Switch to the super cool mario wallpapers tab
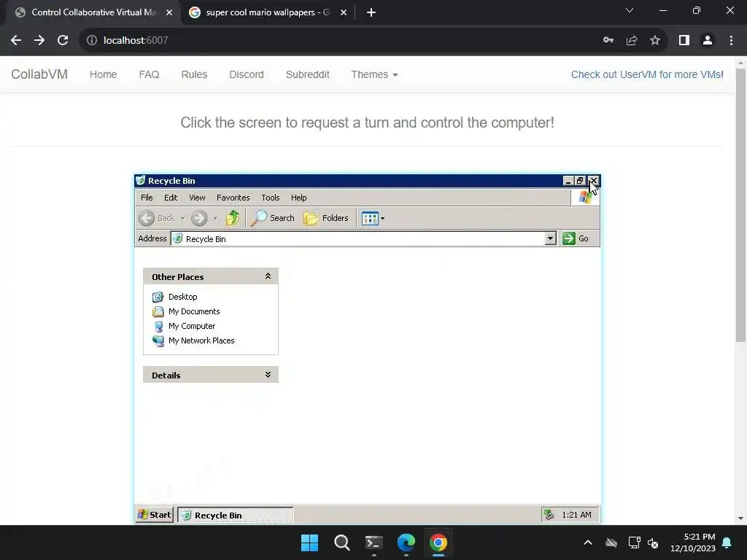747x560 pixels. [x=267, y=12]
